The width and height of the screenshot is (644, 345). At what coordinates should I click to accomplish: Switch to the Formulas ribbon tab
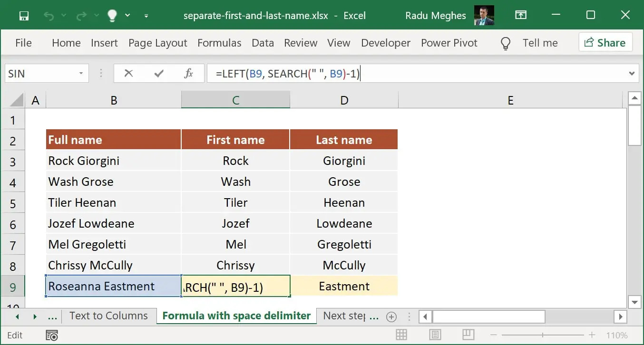click(219, 43)
